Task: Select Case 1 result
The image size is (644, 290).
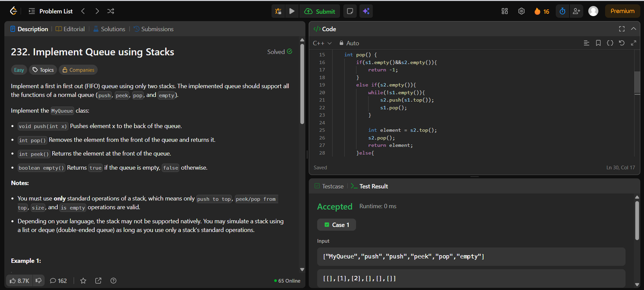Action: coord(336,225)
